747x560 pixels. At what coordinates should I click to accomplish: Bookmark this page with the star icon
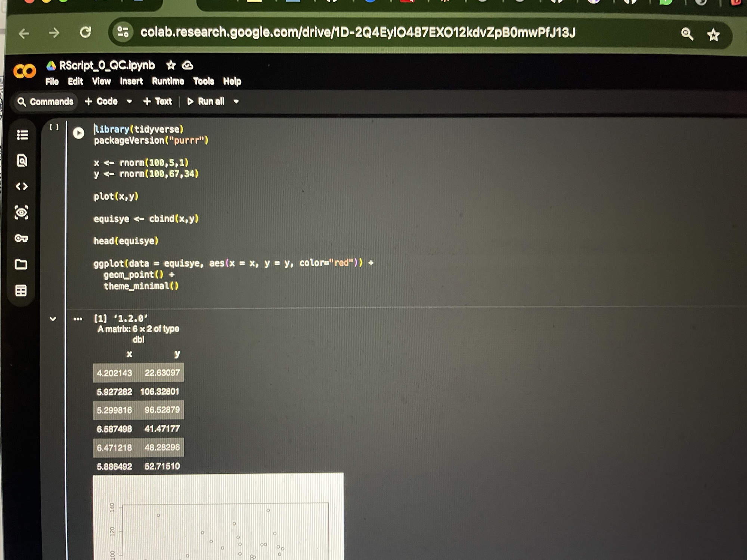coord(713,35)
